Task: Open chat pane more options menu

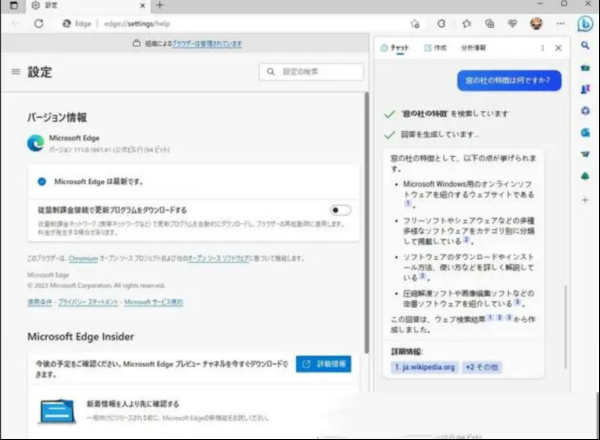Action: tap(543, 48)
